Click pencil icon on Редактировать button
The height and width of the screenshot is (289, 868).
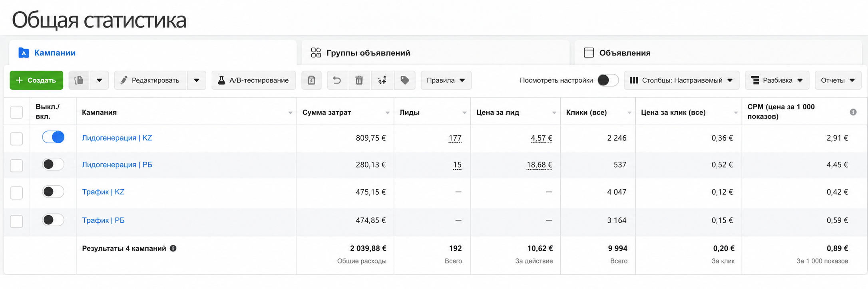pyautogui.click(x=124, y=80)
